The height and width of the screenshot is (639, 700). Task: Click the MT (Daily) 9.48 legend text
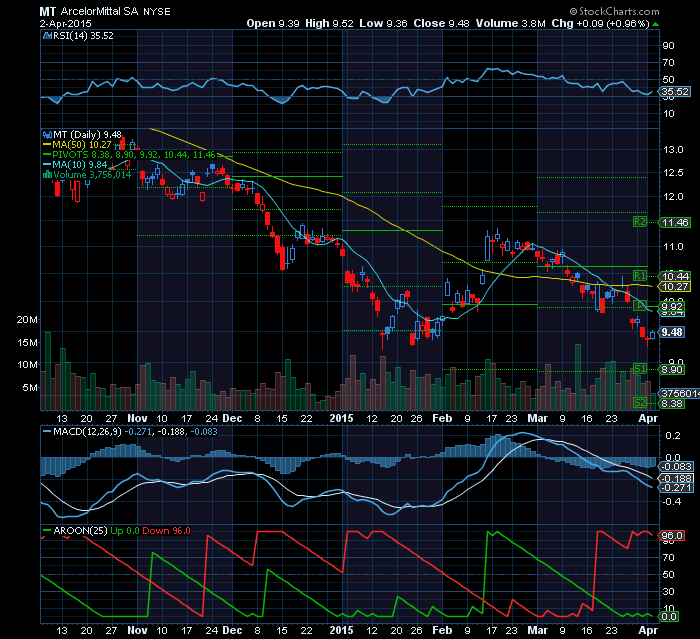click(x=87, y=134)
